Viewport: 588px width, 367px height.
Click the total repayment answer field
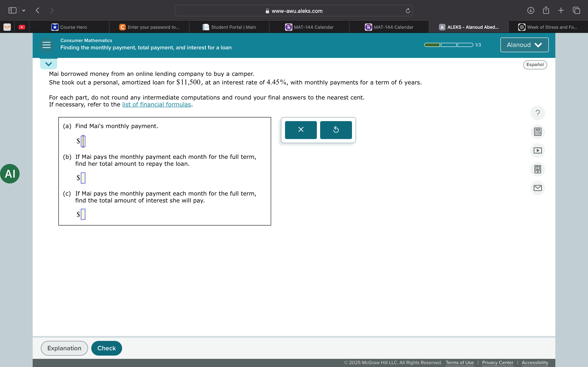[x=83, y=178]
